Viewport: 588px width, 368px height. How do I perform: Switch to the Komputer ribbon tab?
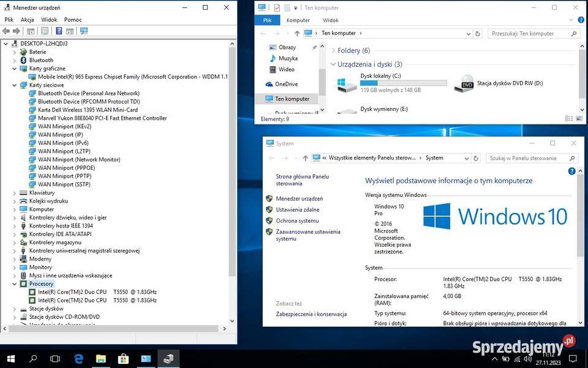coord(298,20)
